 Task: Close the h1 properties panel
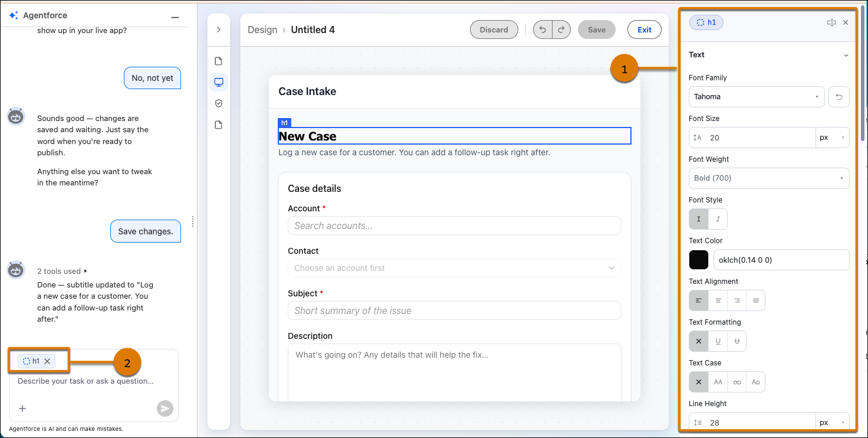tap(846, 22)
